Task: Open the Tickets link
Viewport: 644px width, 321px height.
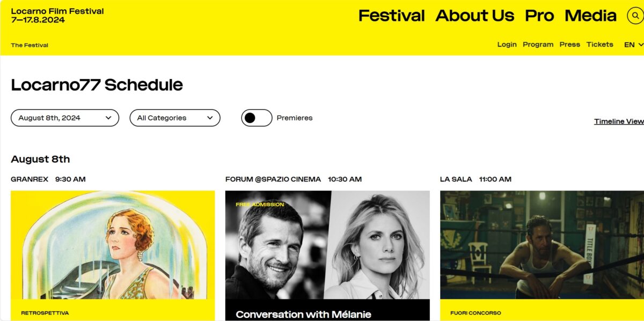Action: tap(599, 45)
